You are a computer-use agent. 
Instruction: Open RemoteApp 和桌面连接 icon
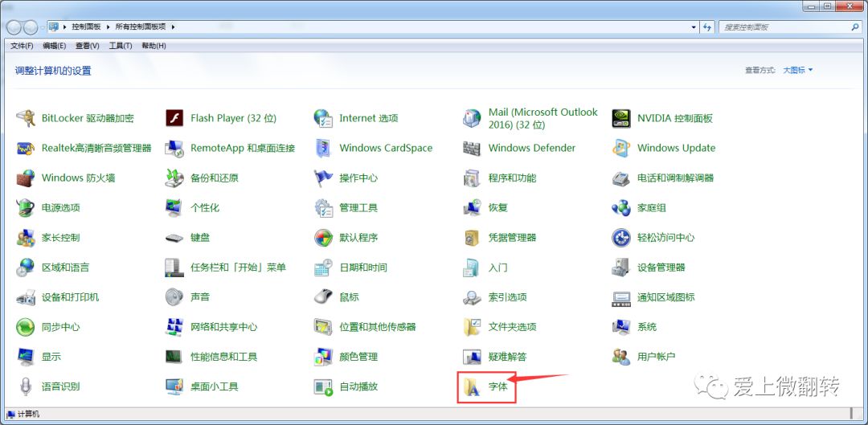coord(174,148)
